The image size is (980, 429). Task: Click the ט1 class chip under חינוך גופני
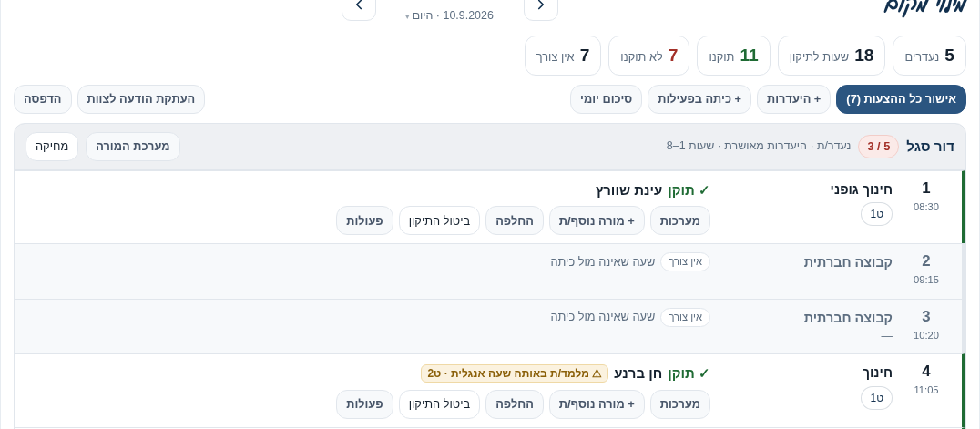(x=876, y=215)
